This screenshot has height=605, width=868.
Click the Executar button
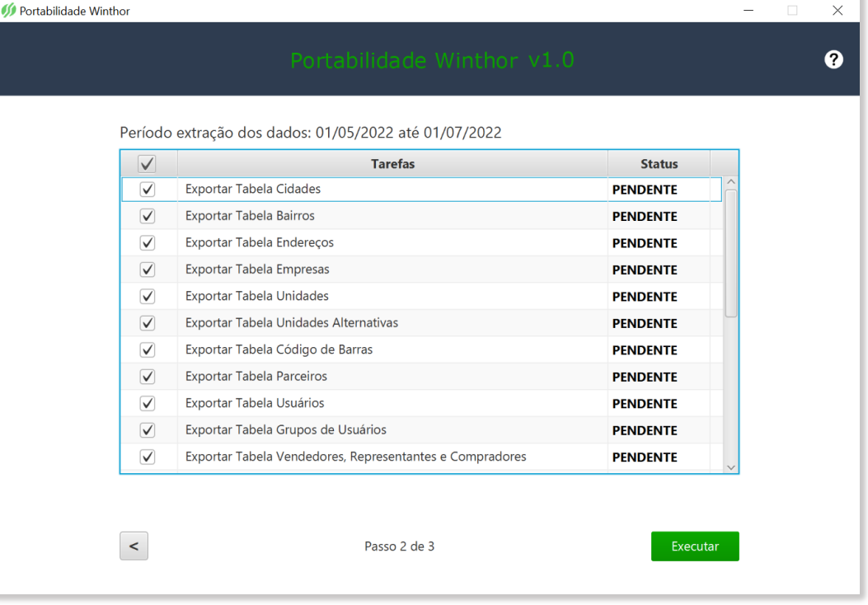[695, 546]
